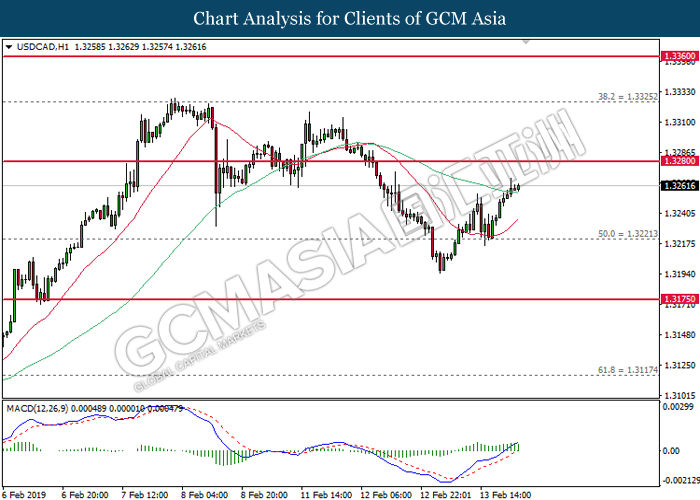This screenshot has height=500, width=700.
Task: Click the 8 Feb 04:00 time label
Action: pos(204,495)
